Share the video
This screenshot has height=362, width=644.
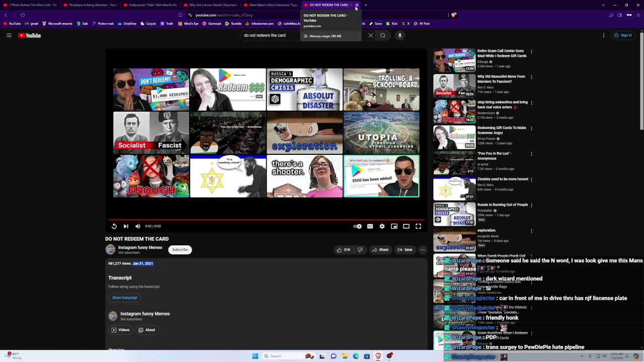(x=380, y=249)
